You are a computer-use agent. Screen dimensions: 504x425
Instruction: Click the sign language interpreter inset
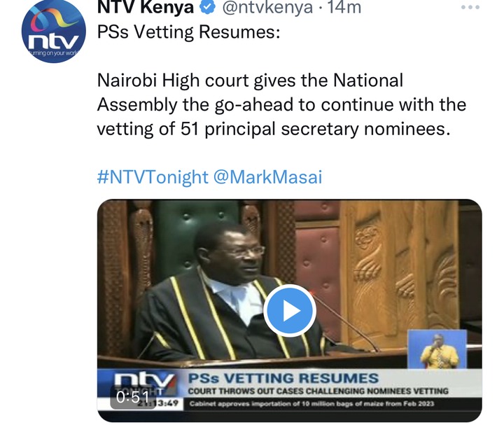coord(437,349)
